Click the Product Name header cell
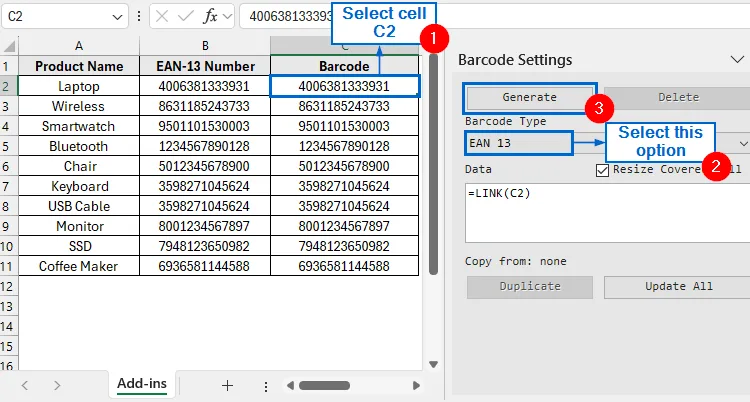This screenshot has width=750, height=402. (x=79, y=66)
